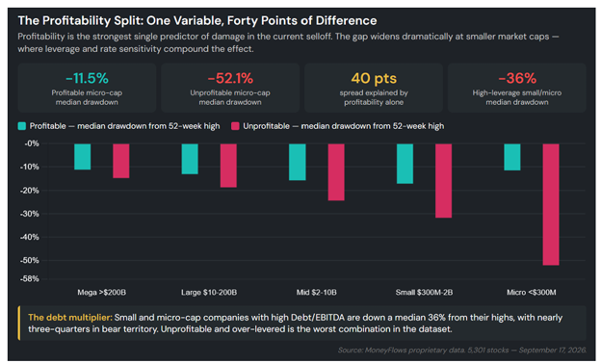Image resolution: width=601 pixels, height=364 pixels.
Task: Select the -52.1% unprofitable micro-cap stat card
Action: click(x=230, y=89)
